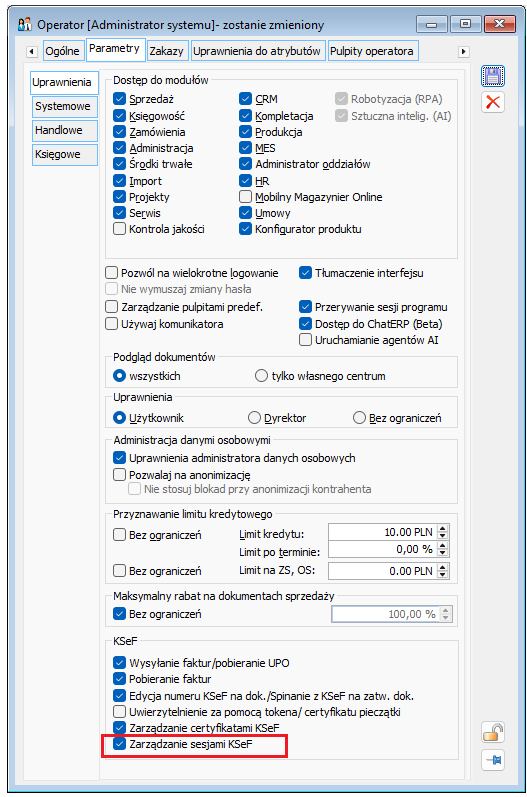Open the Systemowe side tab

[63, 106]
